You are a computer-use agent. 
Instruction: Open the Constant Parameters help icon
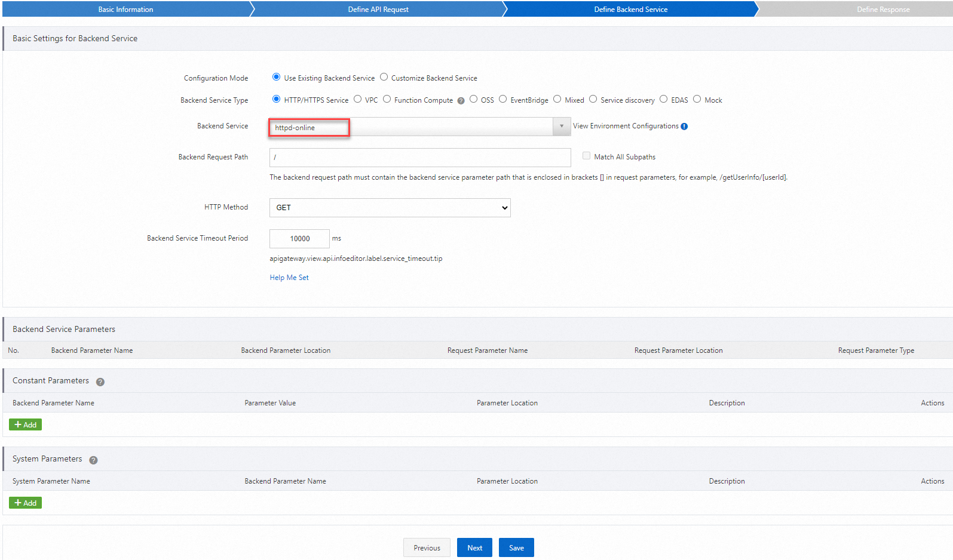point(100,382)
